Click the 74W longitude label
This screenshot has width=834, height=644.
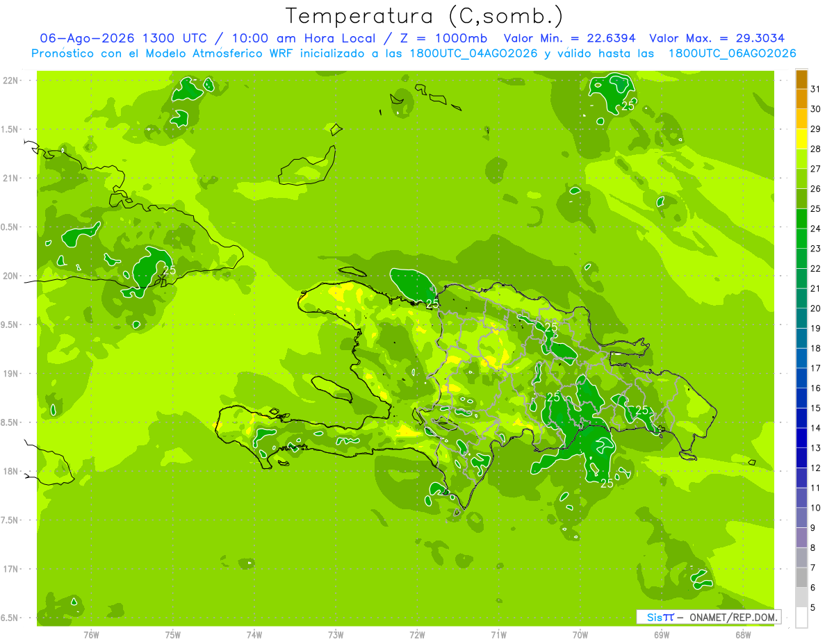254,634
